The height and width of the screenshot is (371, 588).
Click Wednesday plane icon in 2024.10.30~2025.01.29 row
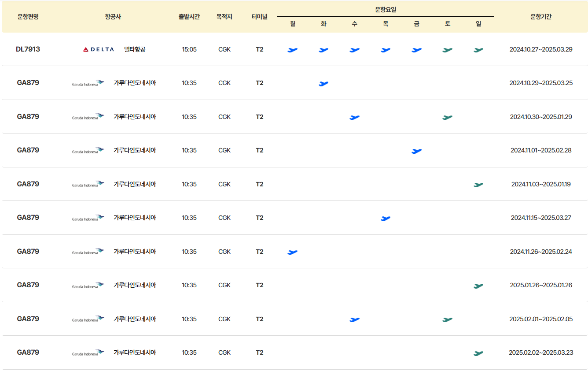pos(355,118)
